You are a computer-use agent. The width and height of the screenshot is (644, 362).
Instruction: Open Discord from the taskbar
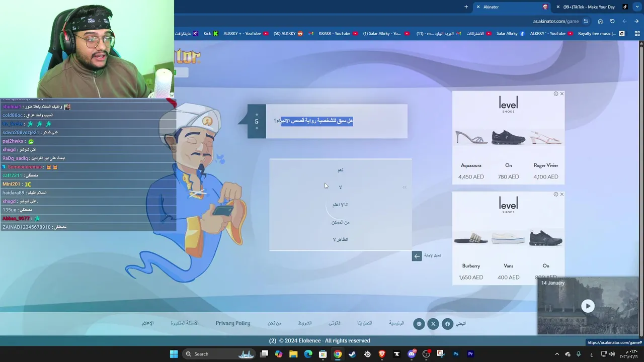point(412,354)
